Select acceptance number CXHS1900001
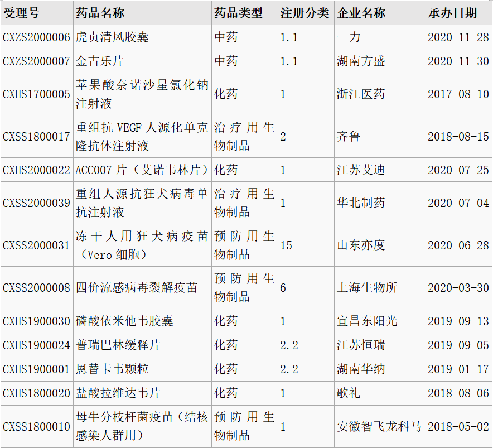This screenshot has width=493, height=448. pos(36,369)
